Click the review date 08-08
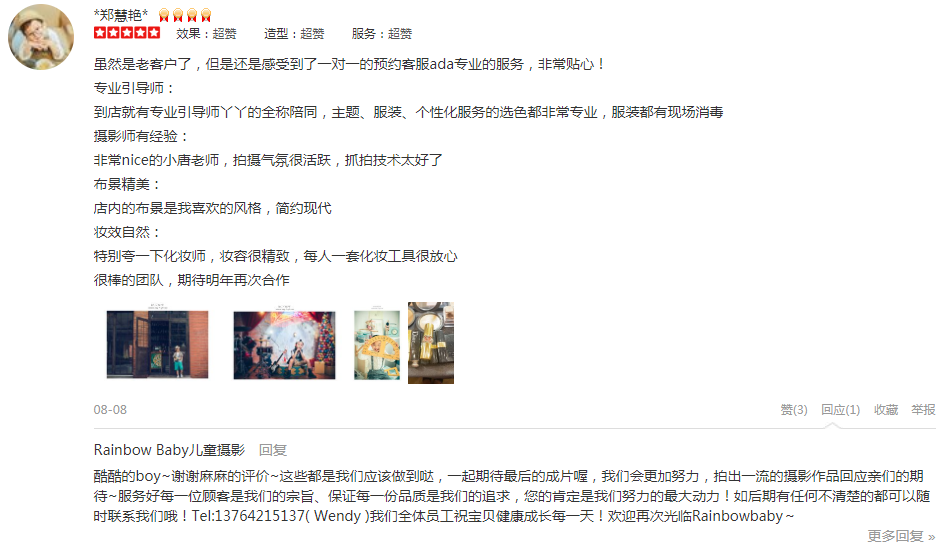This screenshot has width=943, height=543. point(110,410)
